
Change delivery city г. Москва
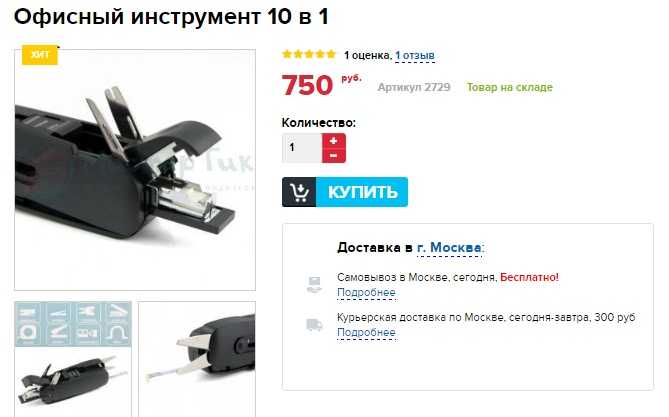449,248
